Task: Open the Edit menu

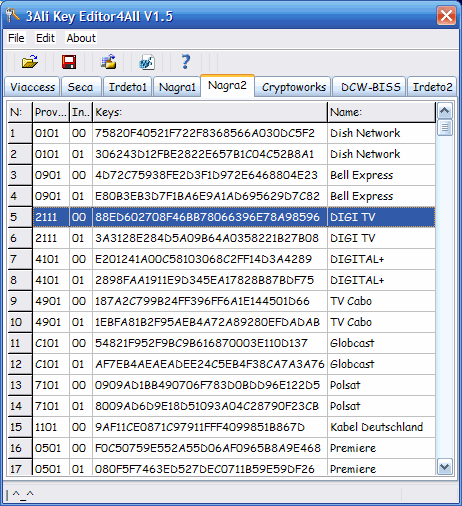Action: (45, 38)
